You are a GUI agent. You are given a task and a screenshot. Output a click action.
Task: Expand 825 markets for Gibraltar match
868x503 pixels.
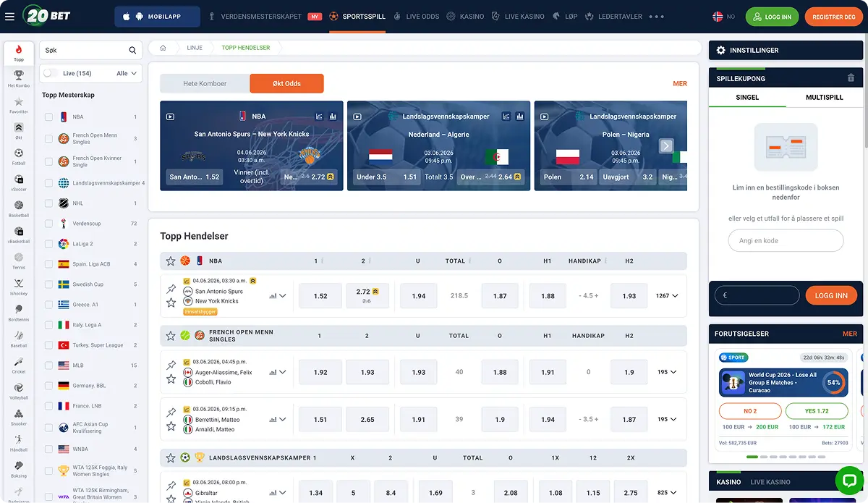click(667, 493)
